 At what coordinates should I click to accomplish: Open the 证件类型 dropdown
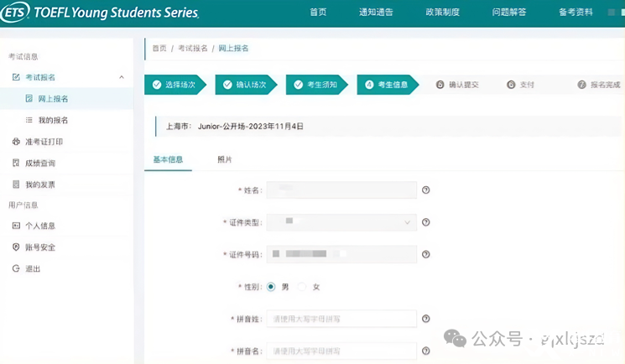point(341,222)
